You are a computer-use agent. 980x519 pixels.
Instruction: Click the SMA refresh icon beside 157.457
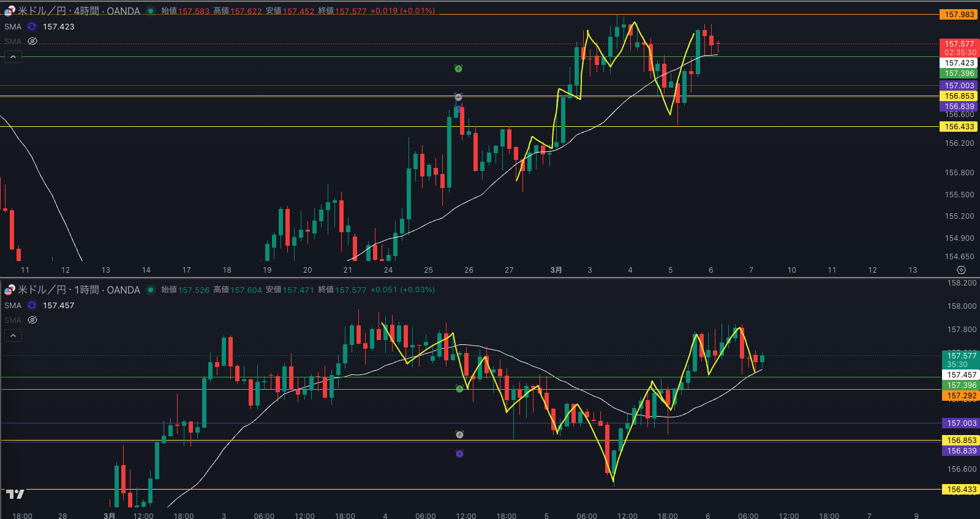[32, 306]
